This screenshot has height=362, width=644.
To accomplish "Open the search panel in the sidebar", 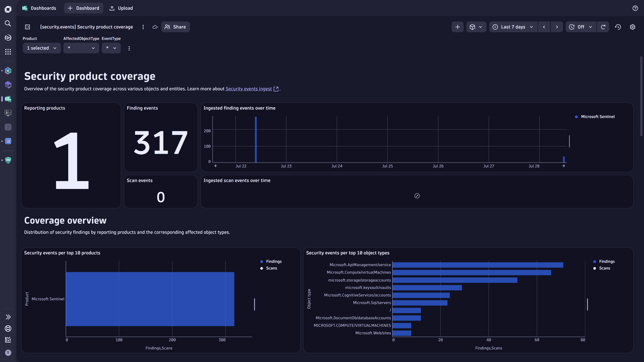I will 8,23.
